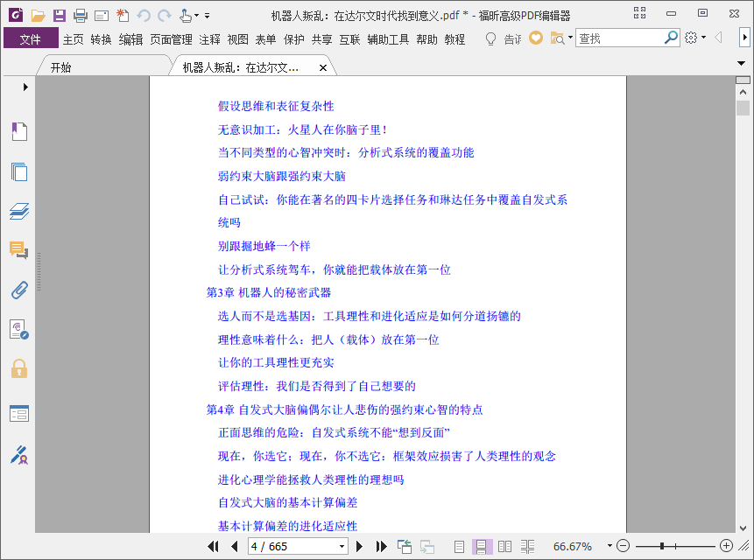Open the digital signatures panel
The height and width of the screenshot is (560, 754).
tap(19, 330)
